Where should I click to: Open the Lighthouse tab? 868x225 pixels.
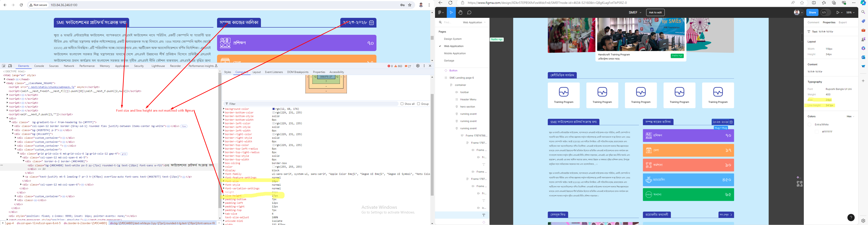pos(158,66)
